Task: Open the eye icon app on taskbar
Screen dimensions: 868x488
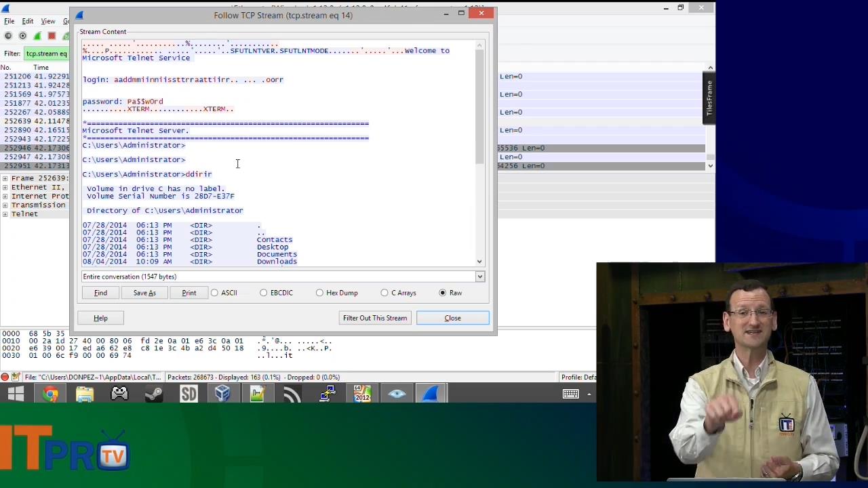Action: pos(397,394)
